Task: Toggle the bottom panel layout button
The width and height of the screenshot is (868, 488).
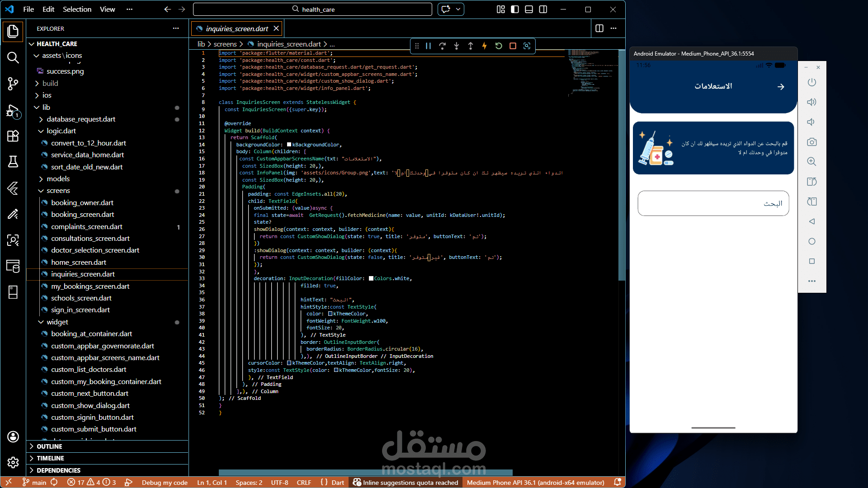Action: coord(529,9)
